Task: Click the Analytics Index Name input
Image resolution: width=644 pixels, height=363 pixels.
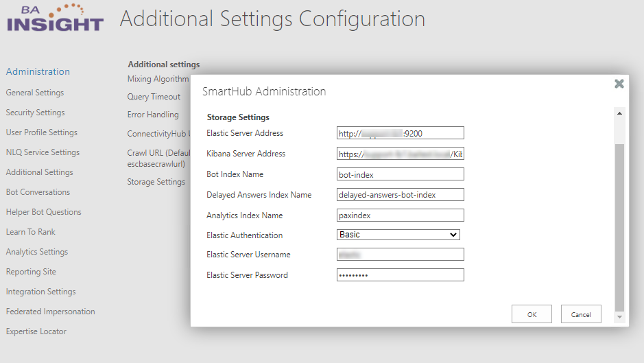Action: click(400, 215)
